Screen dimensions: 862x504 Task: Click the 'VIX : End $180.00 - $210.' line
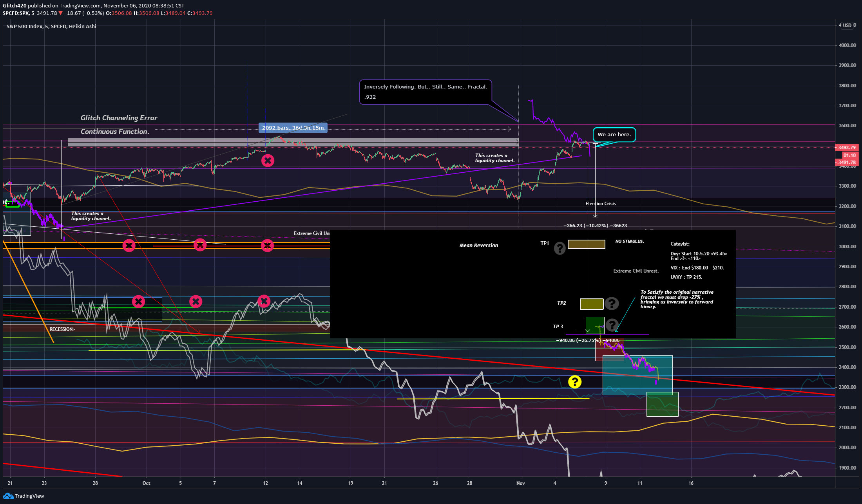pyautogui.click(x=697, y=268)
